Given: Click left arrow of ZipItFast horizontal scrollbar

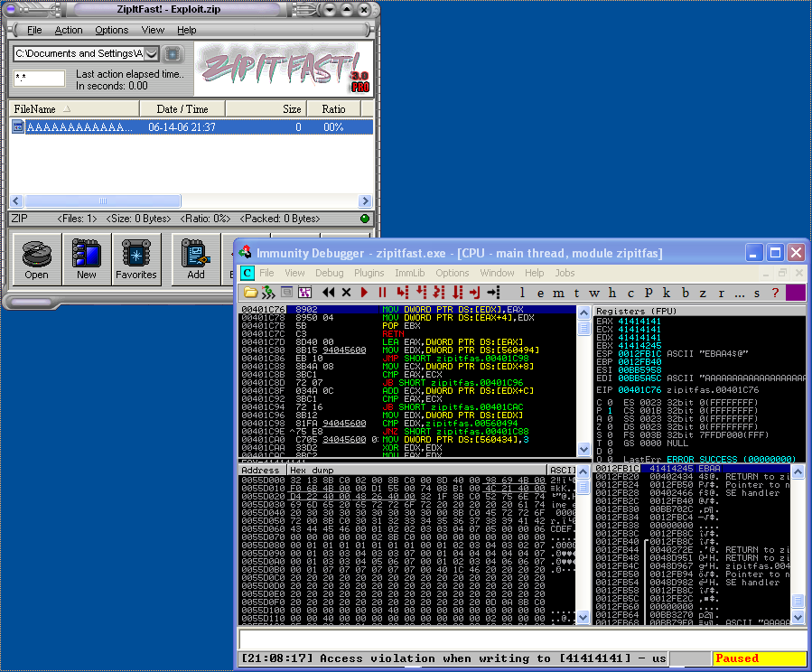Looking at the screenshot, I should 16,201.
